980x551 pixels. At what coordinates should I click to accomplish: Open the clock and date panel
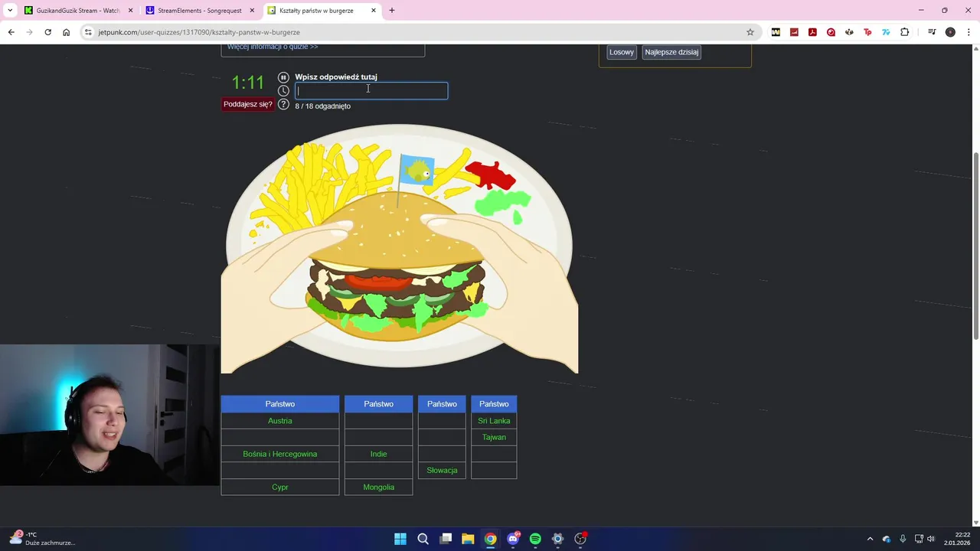click(x=958, y=539)
